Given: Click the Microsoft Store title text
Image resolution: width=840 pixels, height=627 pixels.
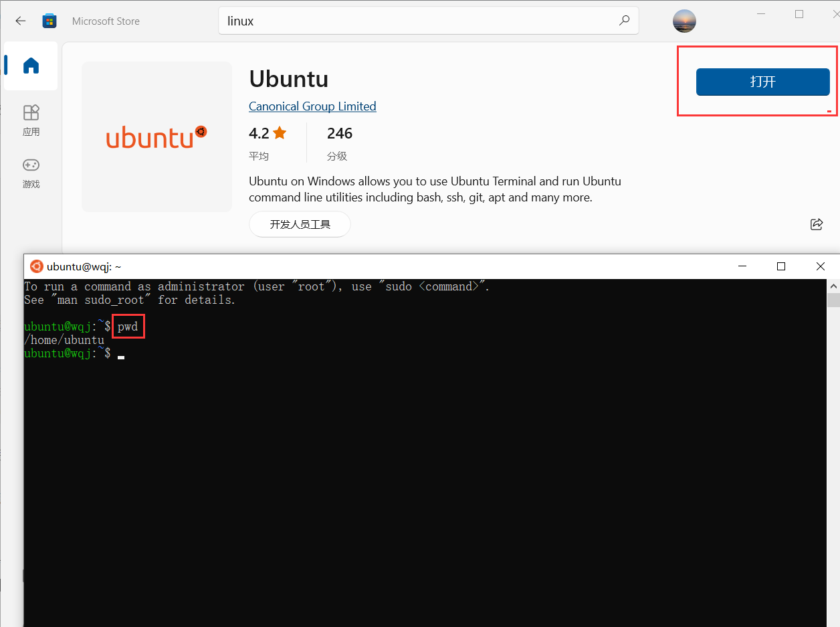Looking at the screenshot, I should point(106,21).
